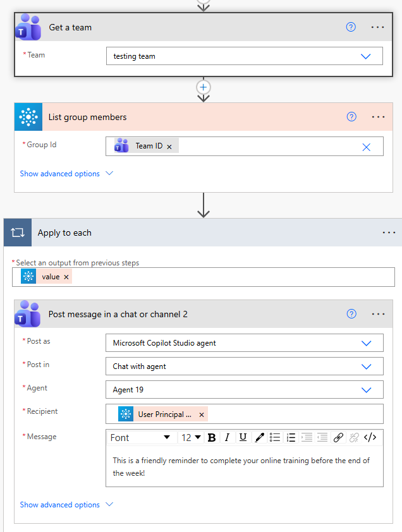Open more options for Post message action
Viewport: 402px width, 532px height.
(378, 314)
